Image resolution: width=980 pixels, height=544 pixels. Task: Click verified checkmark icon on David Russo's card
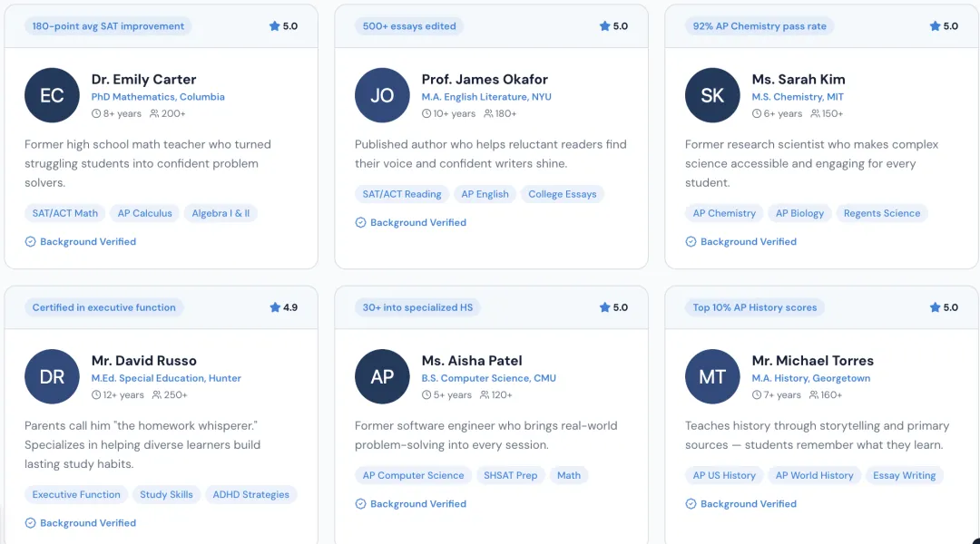[x=30, y=523]
